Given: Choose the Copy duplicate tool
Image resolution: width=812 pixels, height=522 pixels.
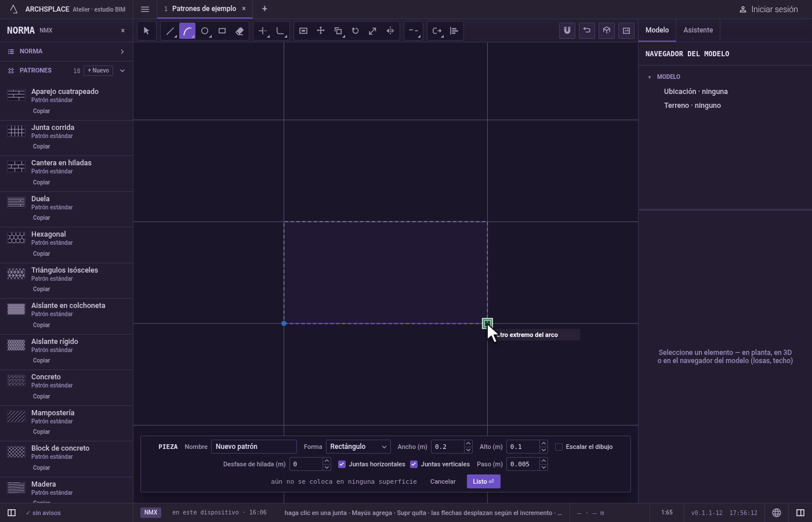Looking at the screenshot, I should point(338,31).
